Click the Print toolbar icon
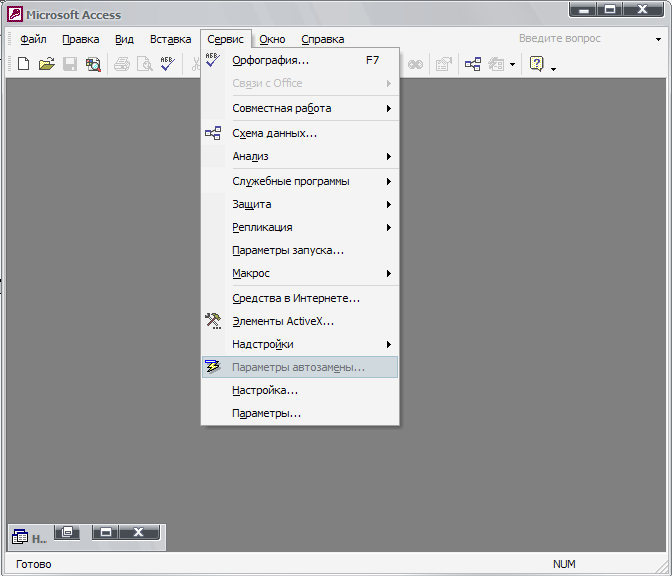 [x=122, y=64]
